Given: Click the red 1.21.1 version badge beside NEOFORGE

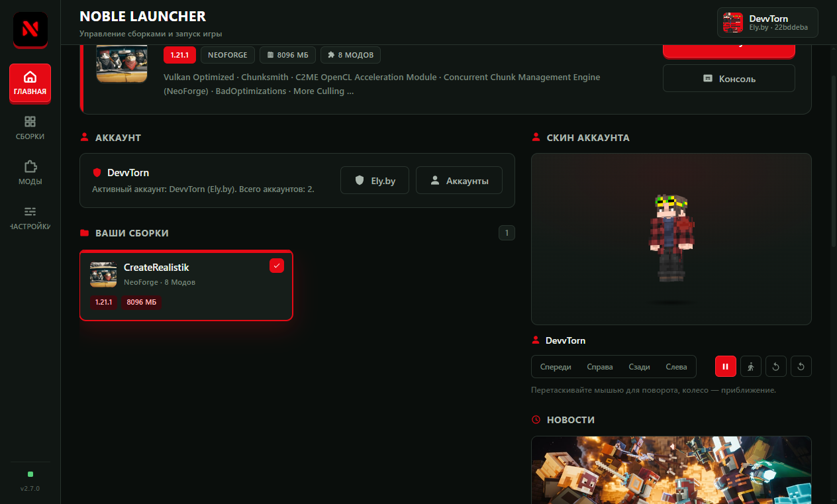Looking at the screenshot, I should coord(179,55).
